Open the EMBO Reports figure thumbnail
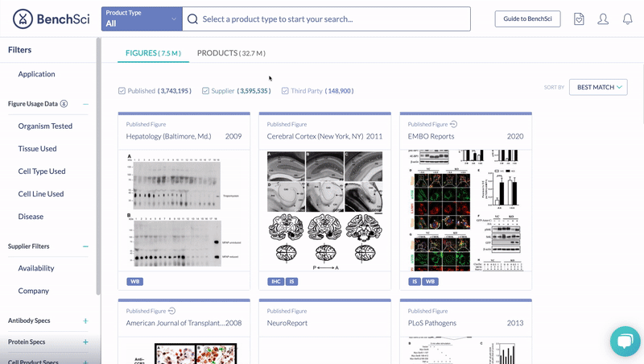 pos(466,210)
